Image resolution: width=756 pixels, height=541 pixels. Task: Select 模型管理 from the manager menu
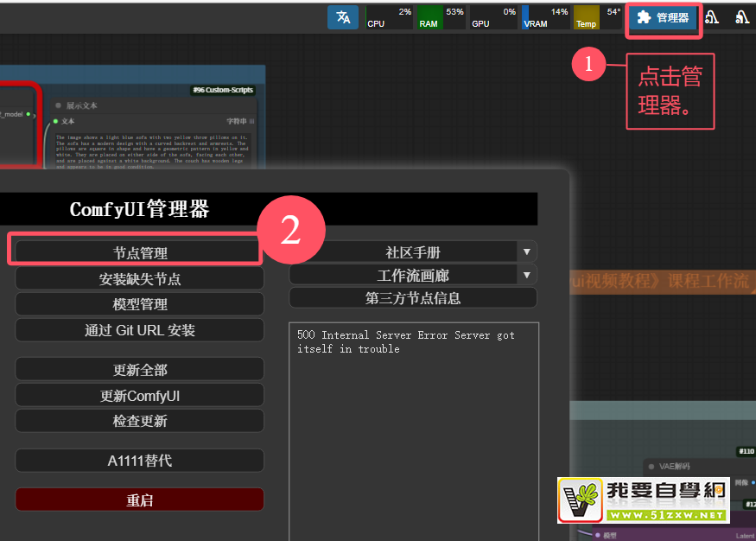[140, 304]
